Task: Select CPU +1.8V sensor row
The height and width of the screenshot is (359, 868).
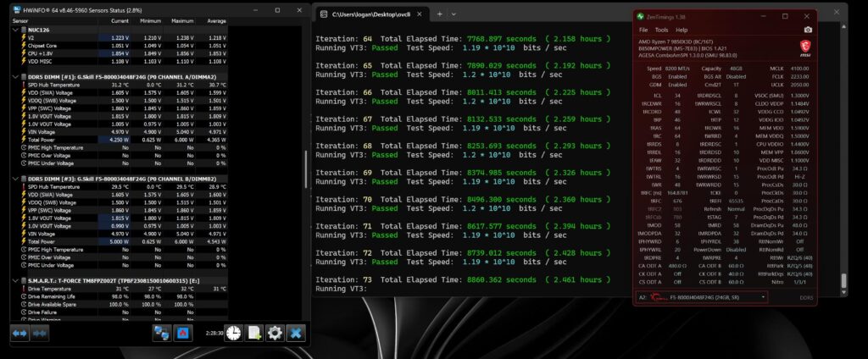Action: 119,53
